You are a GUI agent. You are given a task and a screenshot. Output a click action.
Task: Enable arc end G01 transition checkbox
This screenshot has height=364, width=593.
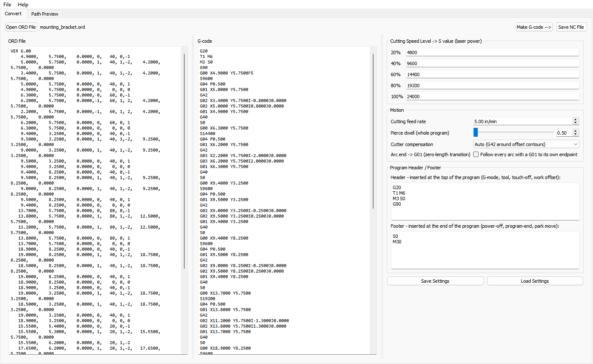[476, 154]
